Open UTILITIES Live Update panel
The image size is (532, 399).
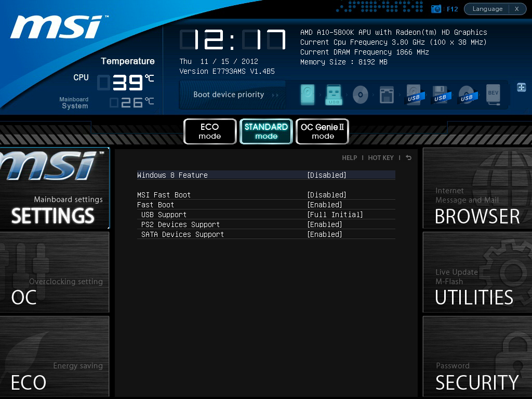(477, 272)
